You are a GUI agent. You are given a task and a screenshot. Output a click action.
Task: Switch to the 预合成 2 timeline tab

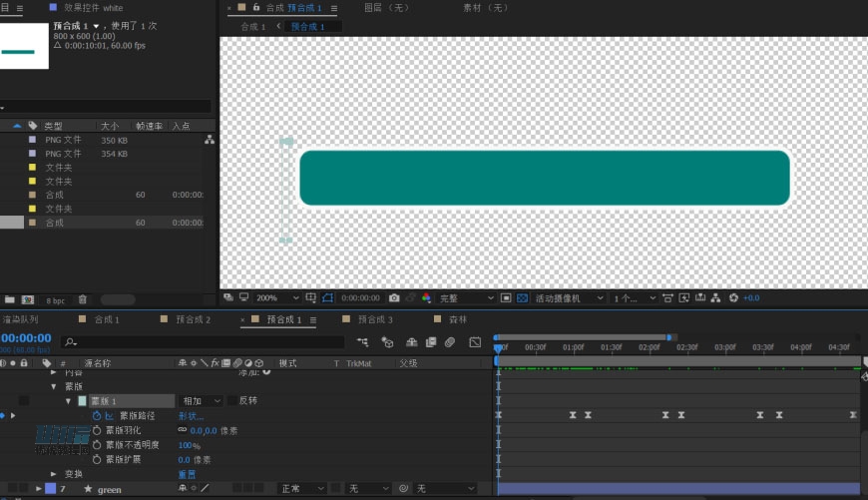193,319
